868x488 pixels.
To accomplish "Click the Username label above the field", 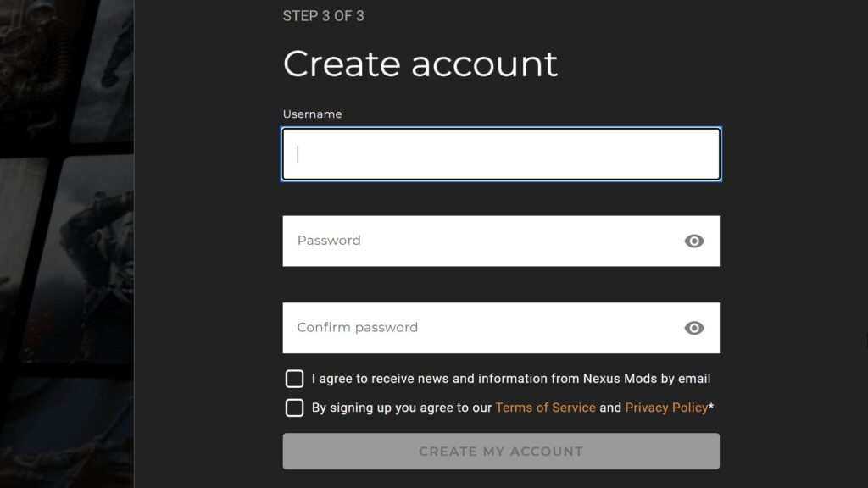I will pos(312,114).
